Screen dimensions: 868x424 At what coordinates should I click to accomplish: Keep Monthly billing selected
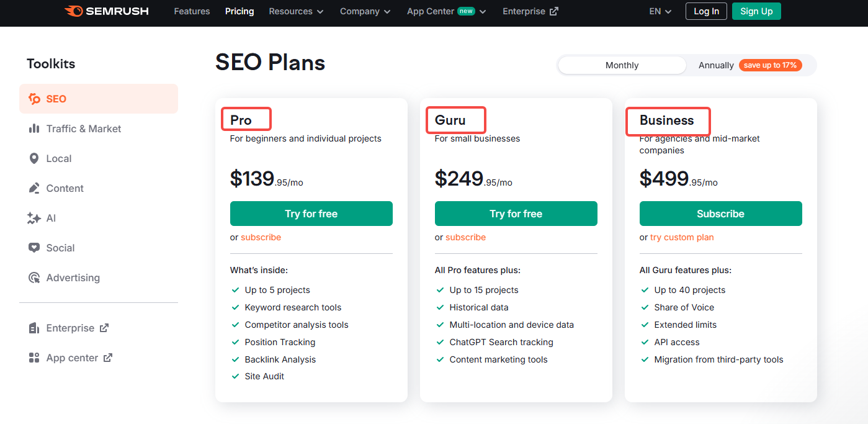point(621,65)
